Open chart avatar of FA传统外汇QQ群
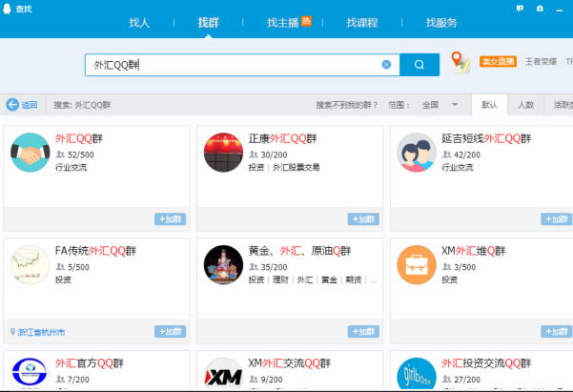Image resolution: width=573 pixels, height=392 pixels. pyautogui.click(x=31, y=265)
